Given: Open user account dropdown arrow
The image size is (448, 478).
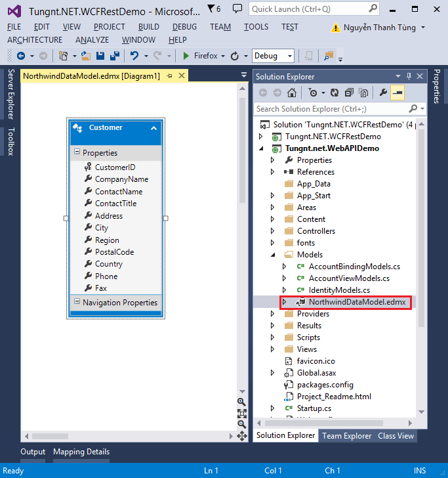Looking at the screenshot, I should pyautogui.click(x=423, y=28).
